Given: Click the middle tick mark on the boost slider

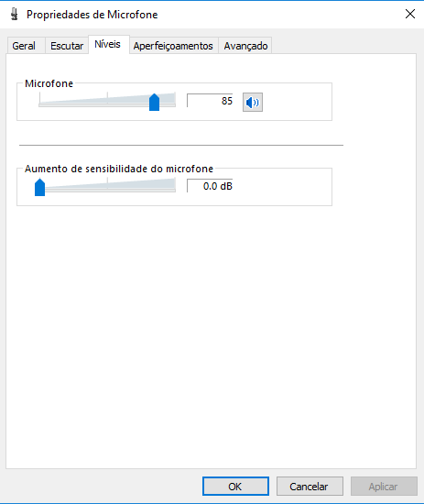Looking at the screenshot, I should [108, 180].
